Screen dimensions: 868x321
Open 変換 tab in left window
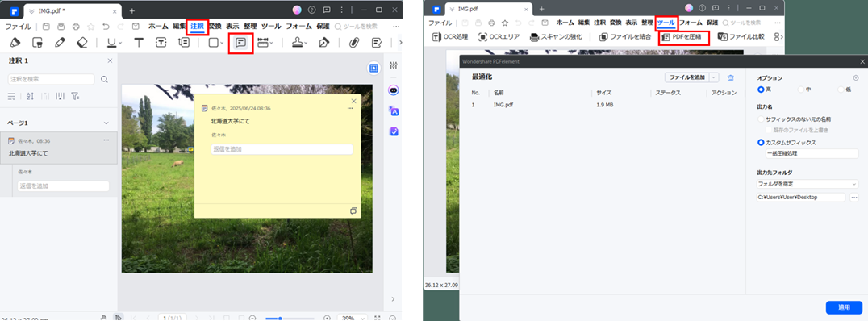click(215, 26)
